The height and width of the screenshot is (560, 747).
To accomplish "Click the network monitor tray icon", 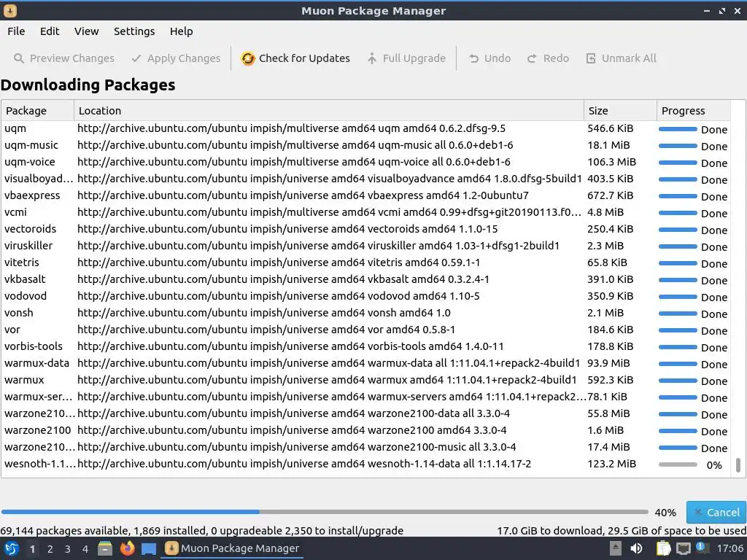I will [684, 548].
